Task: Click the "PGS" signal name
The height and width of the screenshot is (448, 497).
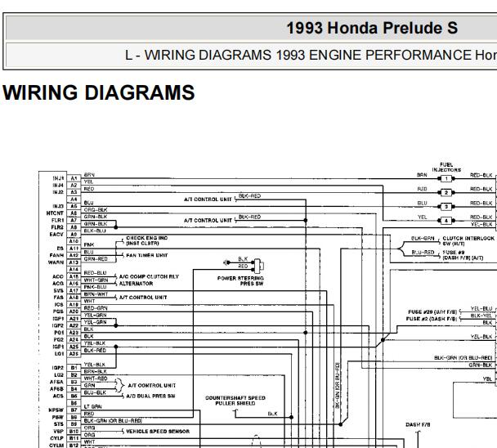Action: coord(59,311)
